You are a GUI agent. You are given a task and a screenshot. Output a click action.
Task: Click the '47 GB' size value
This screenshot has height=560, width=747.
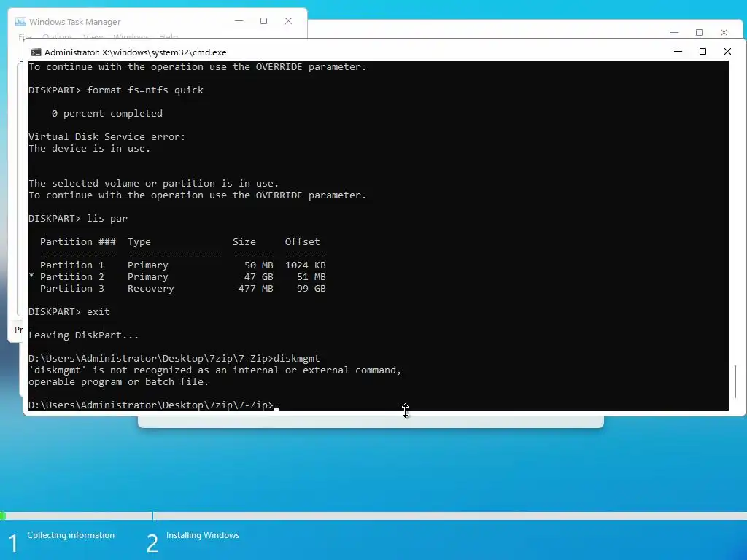point(259,276)
